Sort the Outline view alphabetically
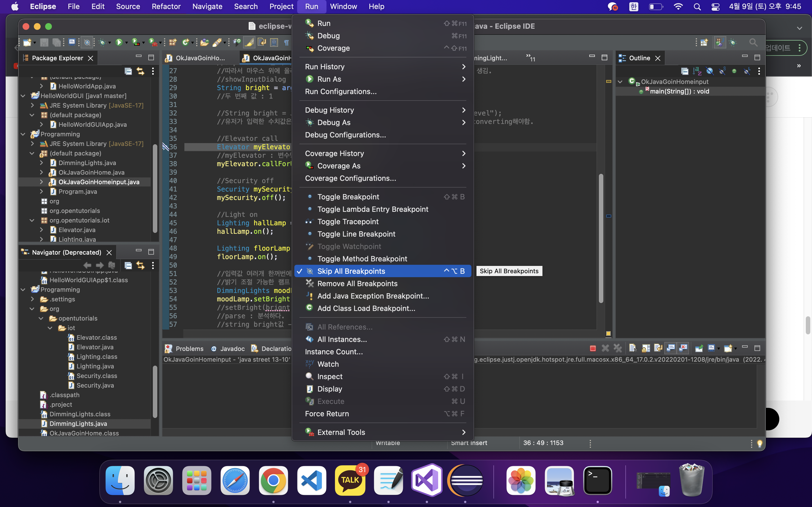812x507 pixels. tap(697, 71)
